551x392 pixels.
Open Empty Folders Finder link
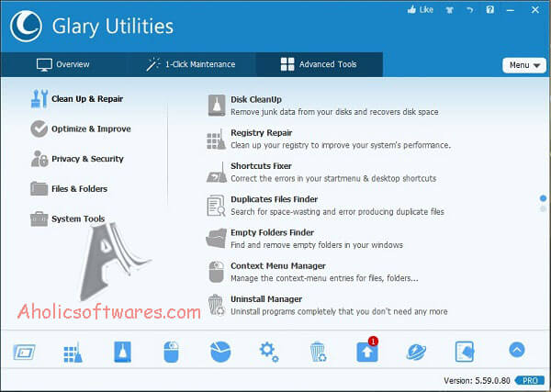pyautogui.click(x=273, y=232)
